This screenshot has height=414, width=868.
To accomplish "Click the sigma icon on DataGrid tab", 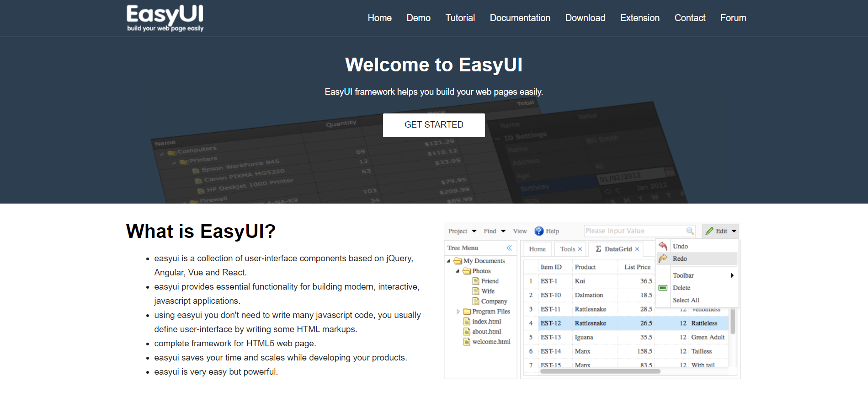I will [x=598, y=249].
